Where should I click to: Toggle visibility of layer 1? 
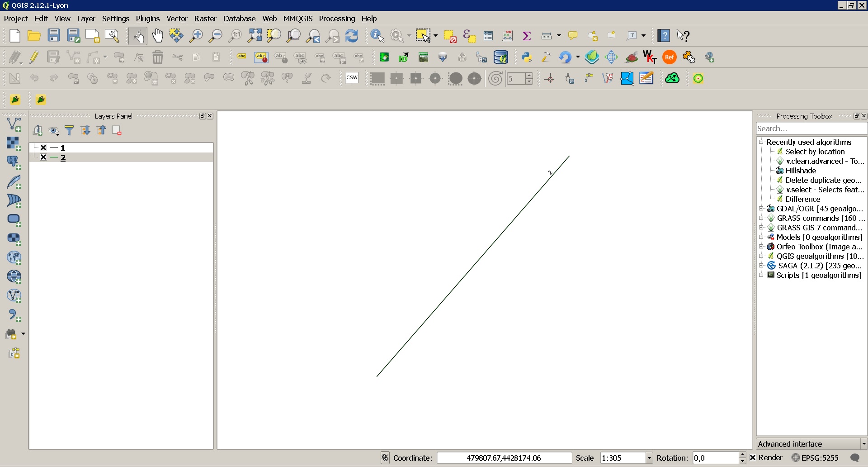[43, 148]
